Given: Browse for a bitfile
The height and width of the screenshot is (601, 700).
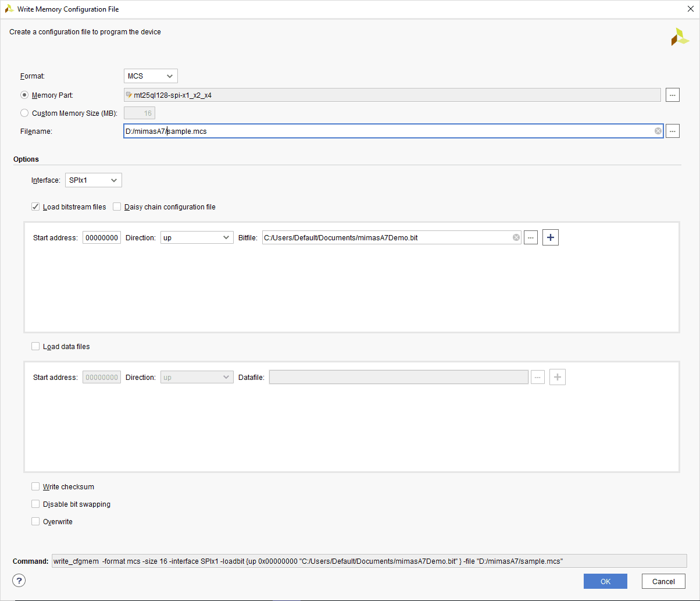Looking at the screenshot, I should point(530,237).
